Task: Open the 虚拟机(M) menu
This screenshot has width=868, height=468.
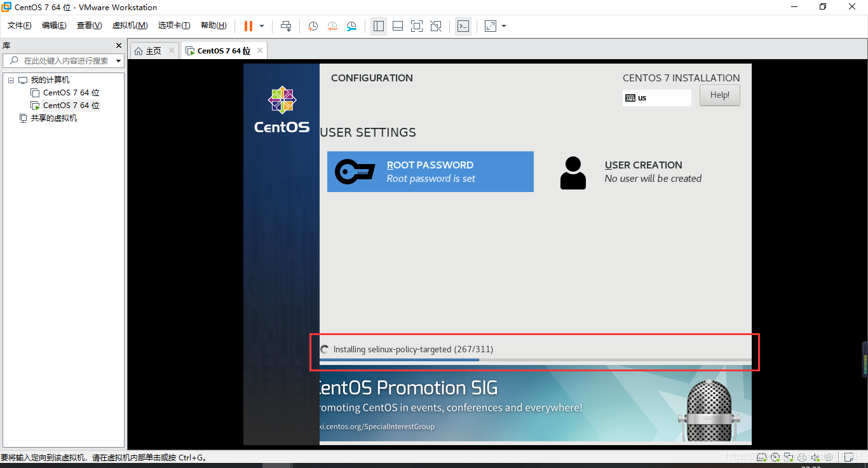Action: pyautogui.click(x=130, y=25)
